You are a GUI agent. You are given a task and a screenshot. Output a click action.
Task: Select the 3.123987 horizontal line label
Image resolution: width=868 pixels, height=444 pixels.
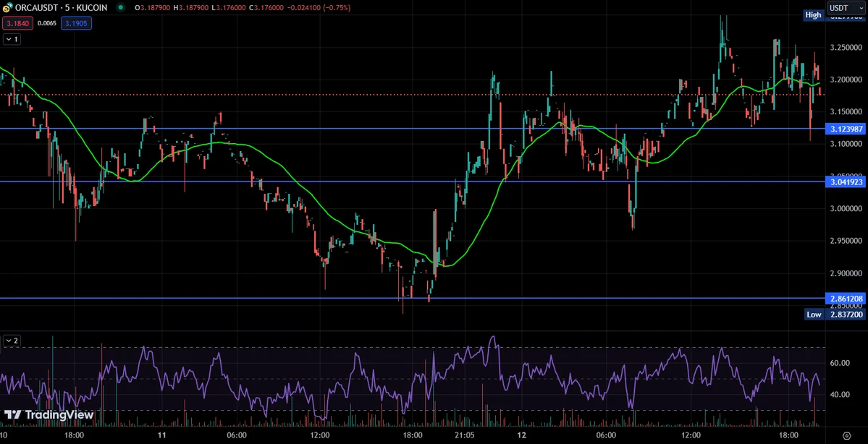click(845, 129)
